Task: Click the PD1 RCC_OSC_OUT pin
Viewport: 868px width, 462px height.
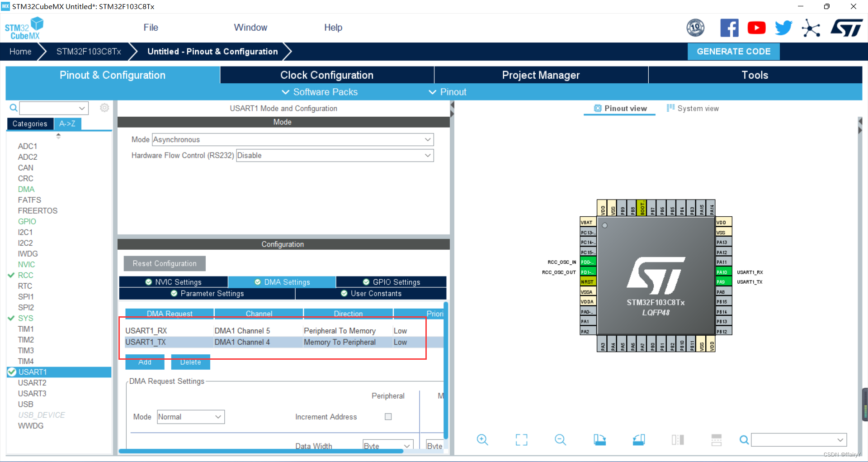Action: pos(588,272)
